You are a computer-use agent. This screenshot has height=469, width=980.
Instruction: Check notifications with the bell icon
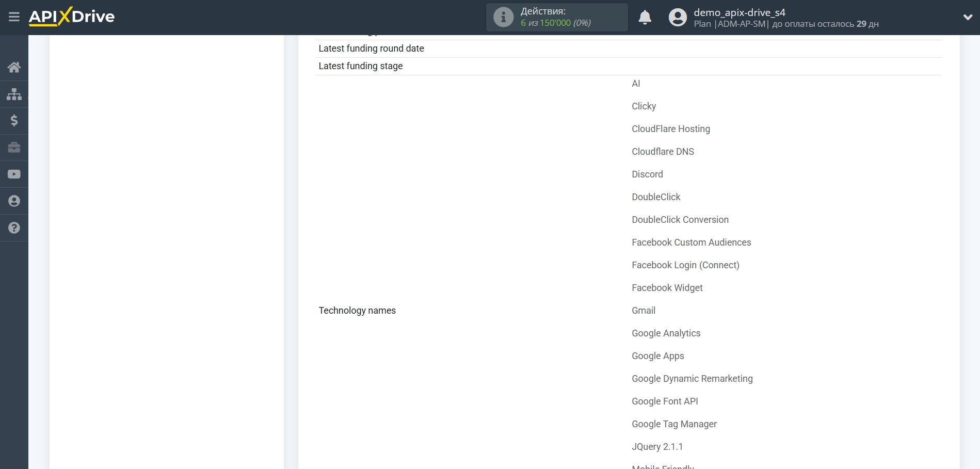(645, 18)
